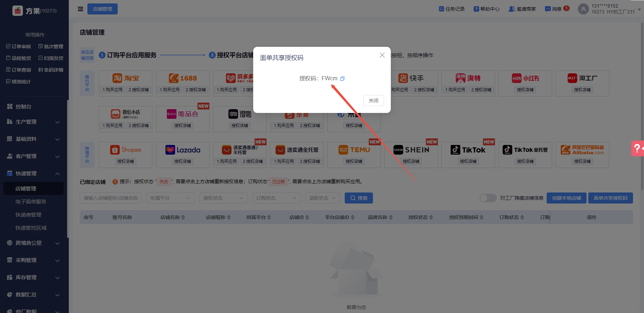Collapse the 快递管理 menu
The width and height of the screenshot is (644, 313).
[x=33, y=174]
